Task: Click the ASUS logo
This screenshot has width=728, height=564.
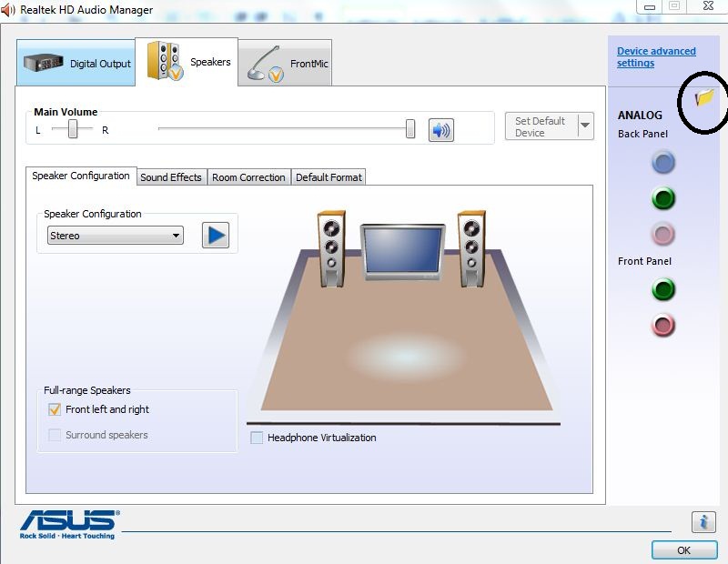Action: [x=69, y=525]
